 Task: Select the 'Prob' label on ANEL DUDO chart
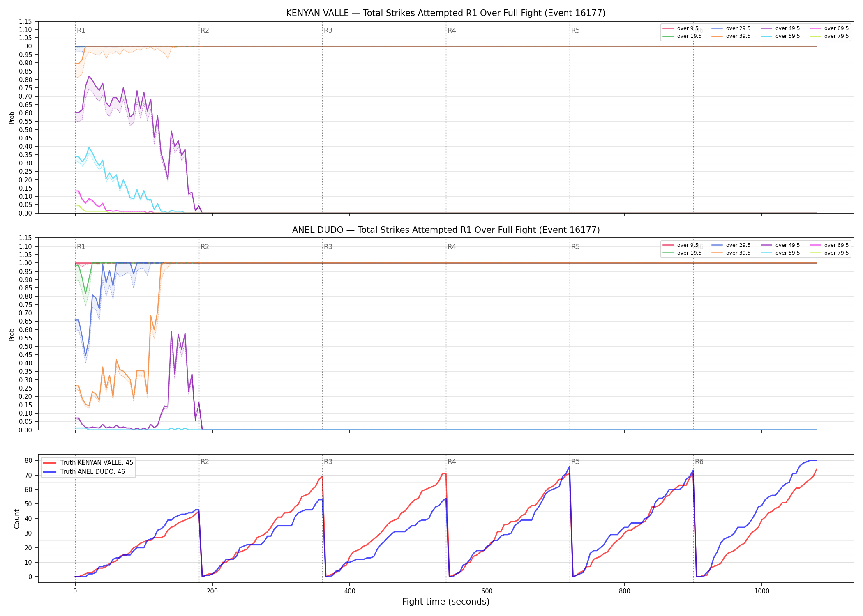coord(12,334)
